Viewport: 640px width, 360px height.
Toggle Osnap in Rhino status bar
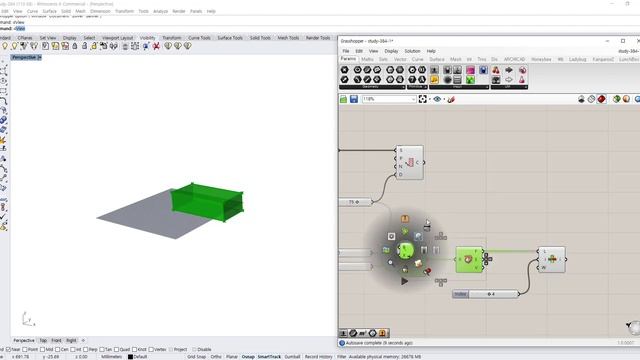coord(248,357)
